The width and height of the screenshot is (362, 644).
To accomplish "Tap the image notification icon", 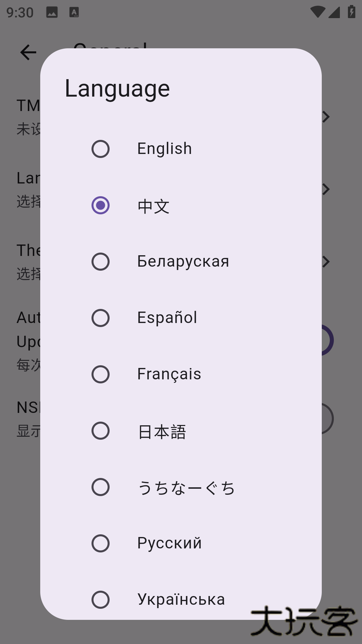I will tap(52, 13).
